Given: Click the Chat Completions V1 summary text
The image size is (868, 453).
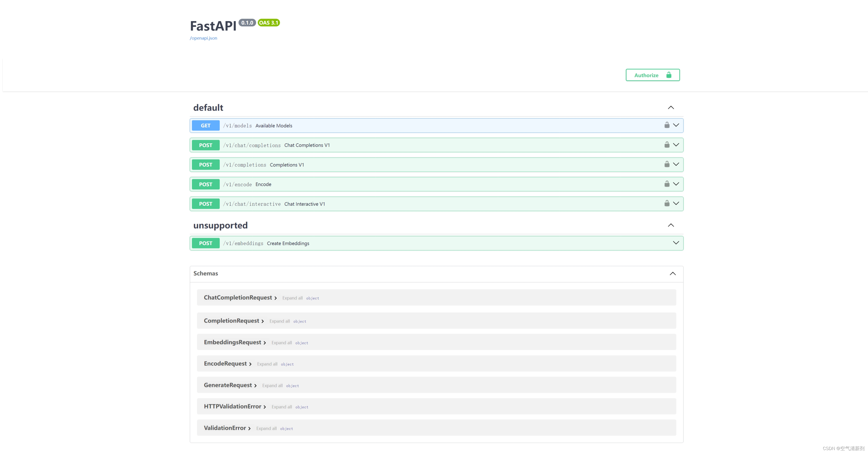Looking at the screenshot, I should point(307,145).
